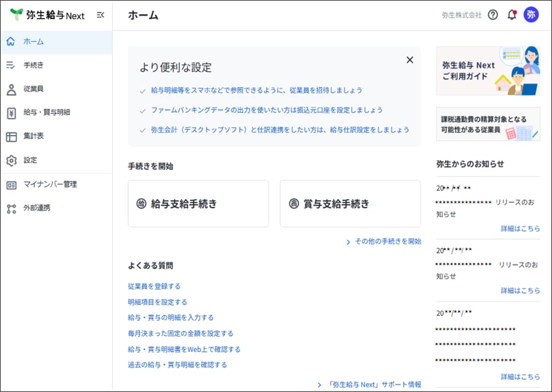
Task: Collapse the sidebar with the menu toggle icon
Action: coord(100,15)
